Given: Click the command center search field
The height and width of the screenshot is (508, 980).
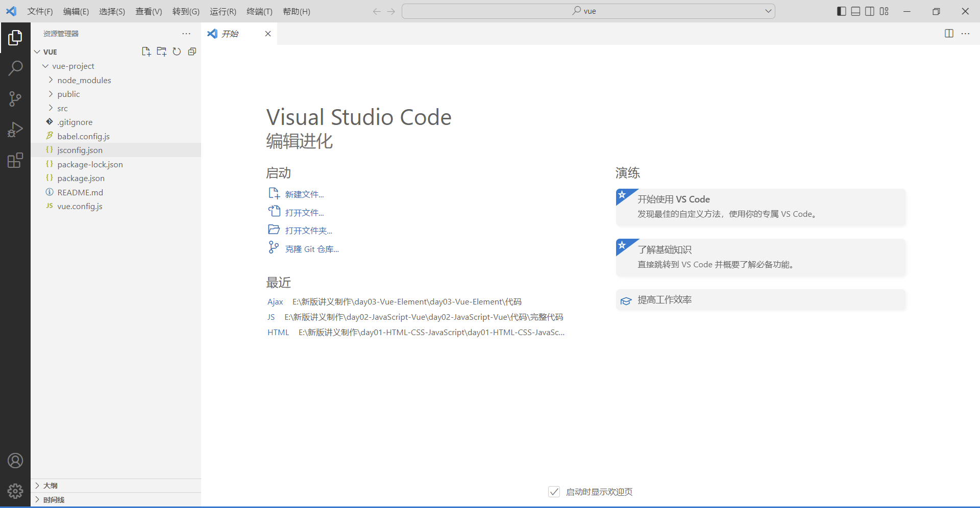Looking at the screenshot, I should pyautogui.click(x=588, y=11).
